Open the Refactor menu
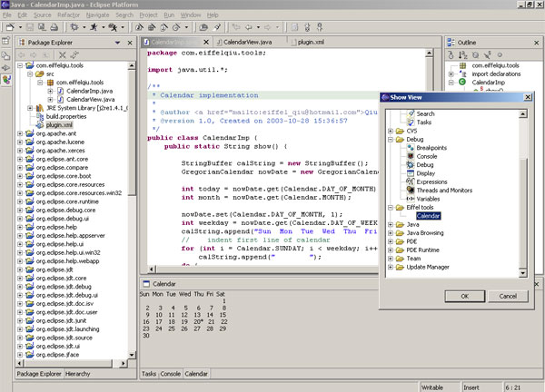This screenshot has width=545, height=392. pyautogui.click(x=68, y=15)
